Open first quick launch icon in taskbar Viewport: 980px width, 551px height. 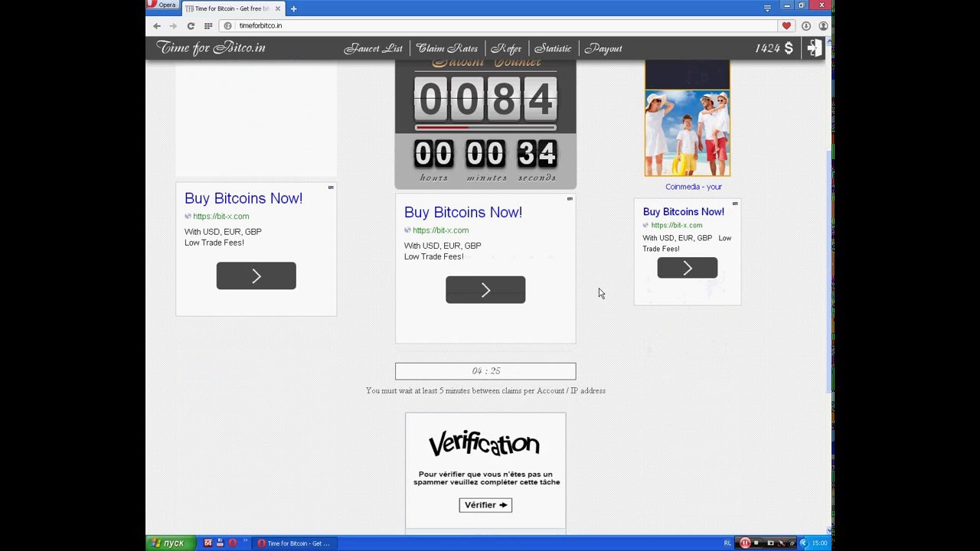click(x=207, y=543)
